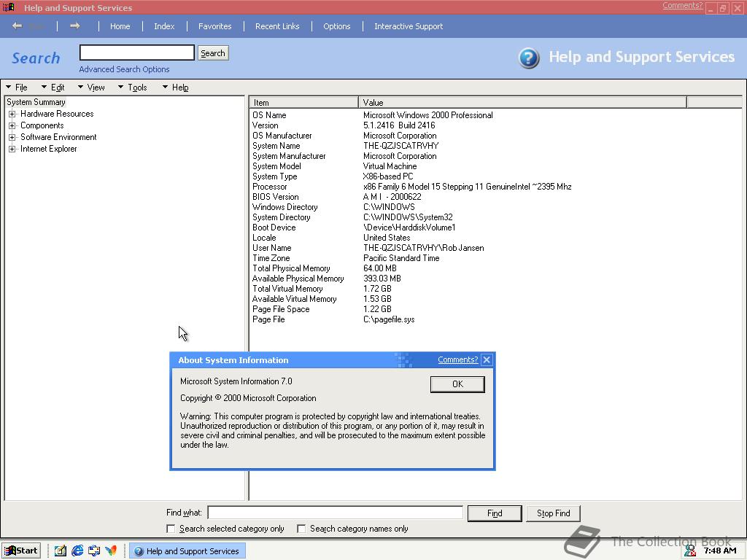Click the value C:\pagefile.sys
Image resolution: width=747 pixels, height=560 pixels.
pos(389,319)
